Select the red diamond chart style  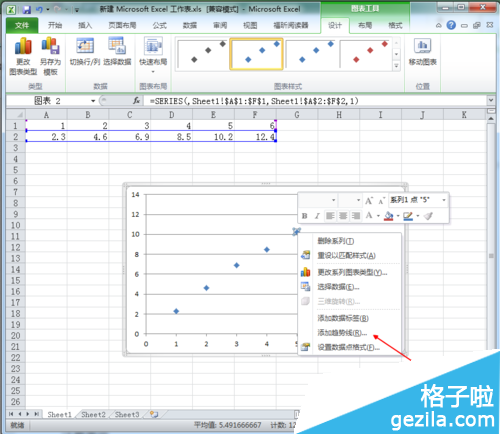[365, 54]
